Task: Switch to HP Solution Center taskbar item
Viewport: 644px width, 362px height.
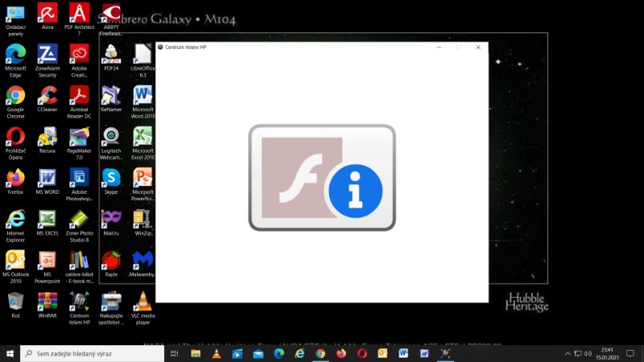Action: point(445,353)
